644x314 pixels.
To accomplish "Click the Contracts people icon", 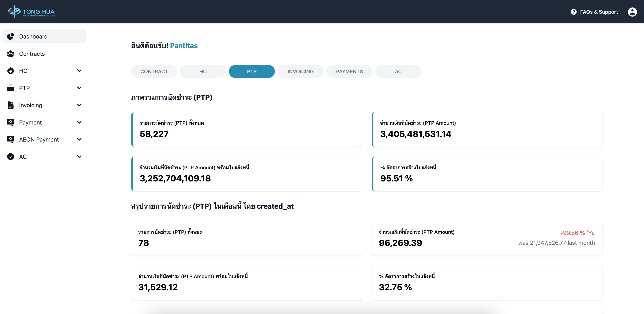I will [11, 54].
